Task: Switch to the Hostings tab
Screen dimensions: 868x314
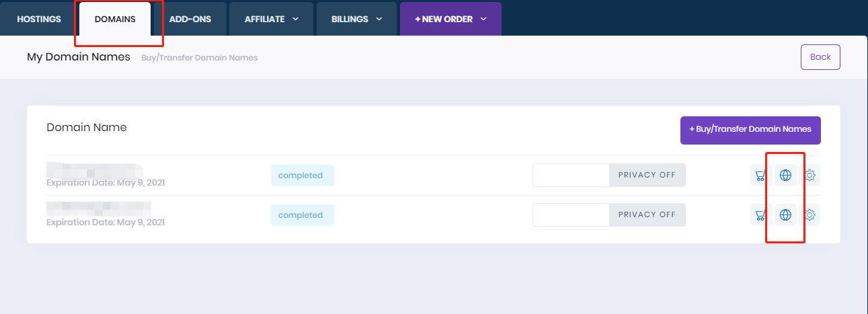Action: pyautogui.click(x=39, y=19)
